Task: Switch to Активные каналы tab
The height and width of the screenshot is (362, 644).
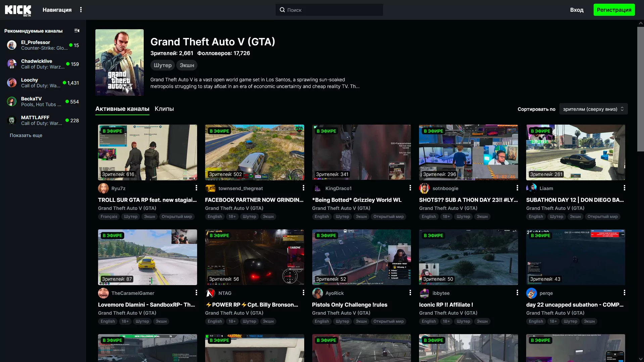Action: pyautogui.click(x=122, y=109)
